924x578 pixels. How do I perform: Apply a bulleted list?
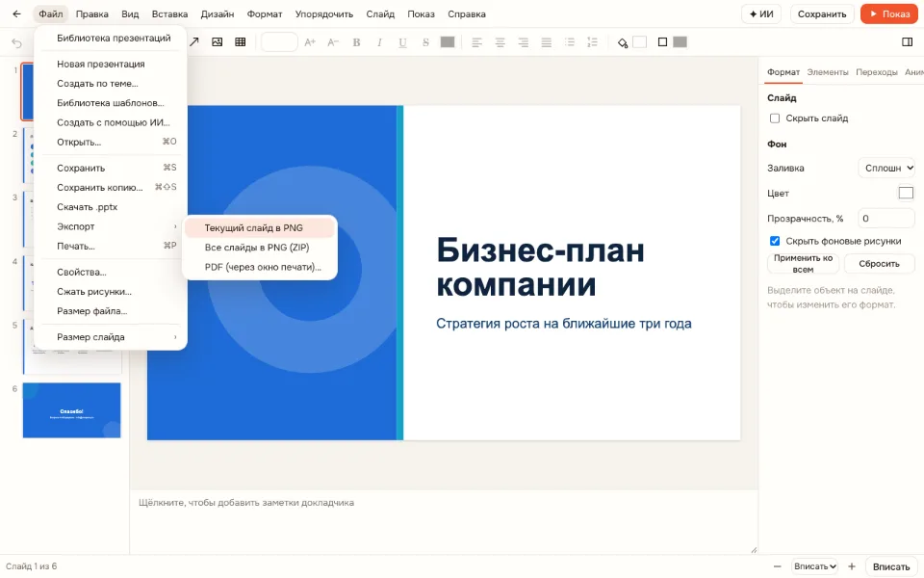click(569, 41)
